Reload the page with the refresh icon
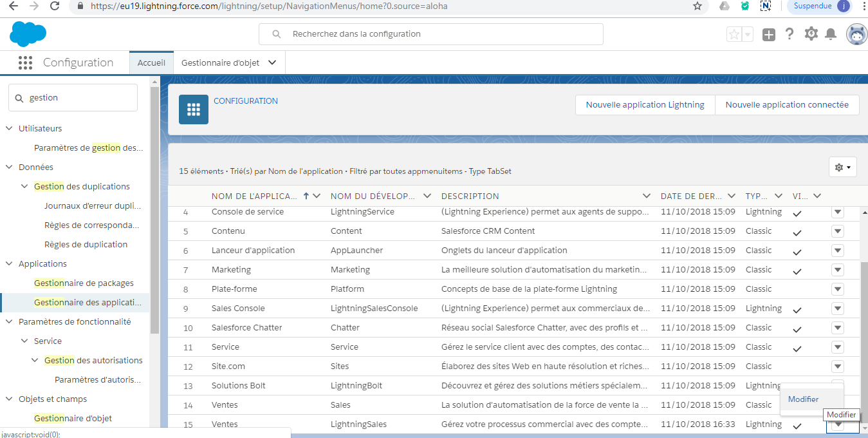This screenshot has width=868, height=438. pyautogui.click(x=55, y=6)
